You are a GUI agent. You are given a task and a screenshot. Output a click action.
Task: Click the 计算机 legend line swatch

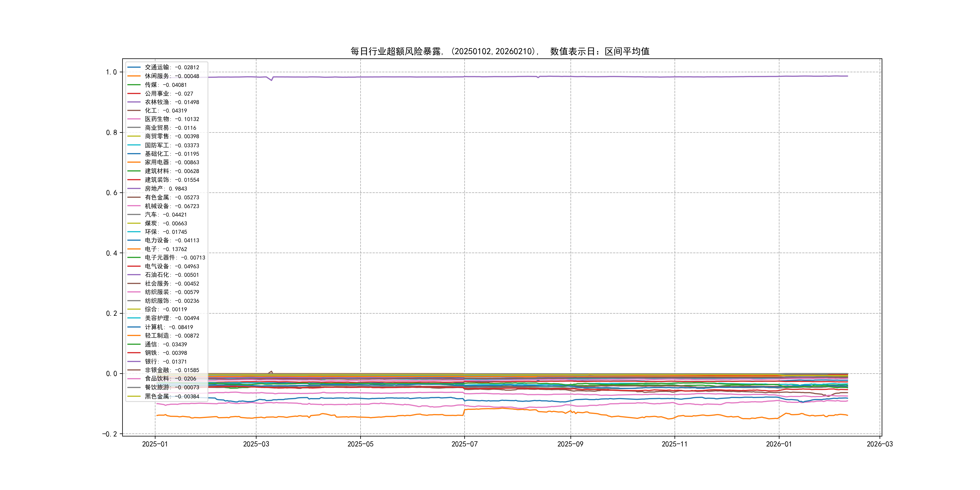[x=134, y=327]
